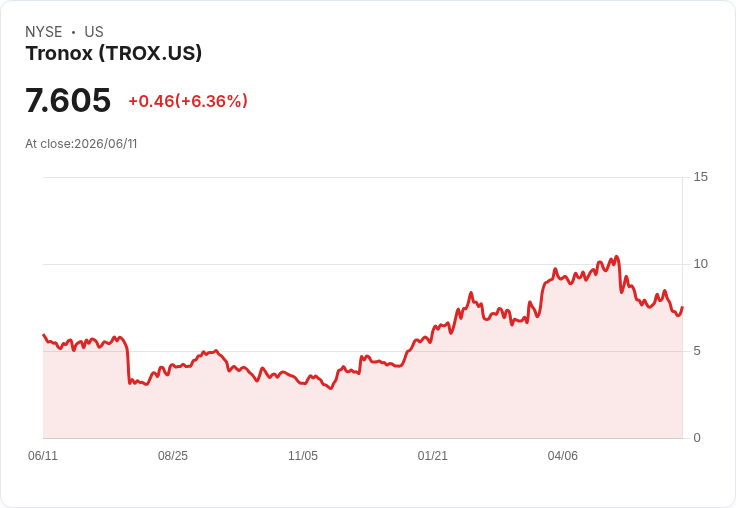Click the chart line's leftmost starting point

pyautogui.click(x=44, y=335)
